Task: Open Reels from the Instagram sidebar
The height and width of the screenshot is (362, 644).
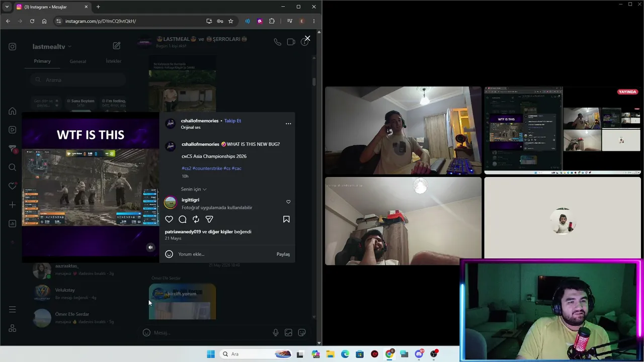Action: pos(13,130)
